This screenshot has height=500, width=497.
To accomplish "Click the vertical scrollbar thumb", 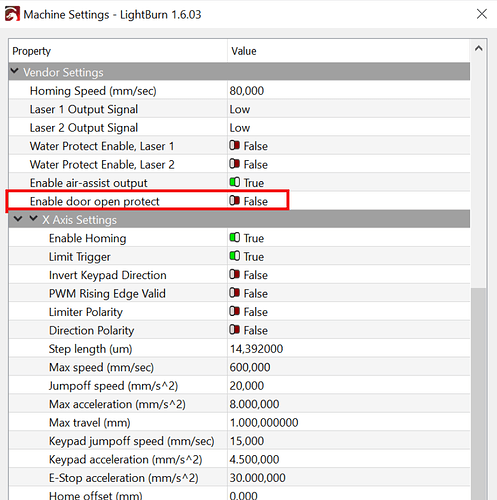I will coord(479,394).
